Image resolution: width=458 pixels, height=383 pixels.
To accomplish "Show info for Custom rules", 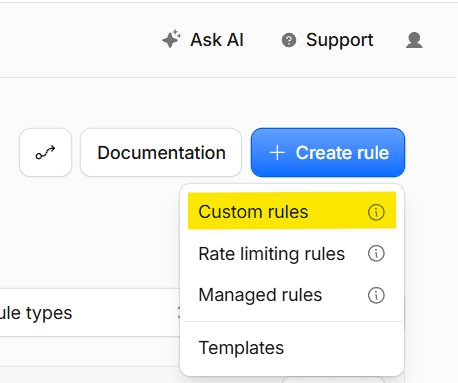I will point(376,212).
